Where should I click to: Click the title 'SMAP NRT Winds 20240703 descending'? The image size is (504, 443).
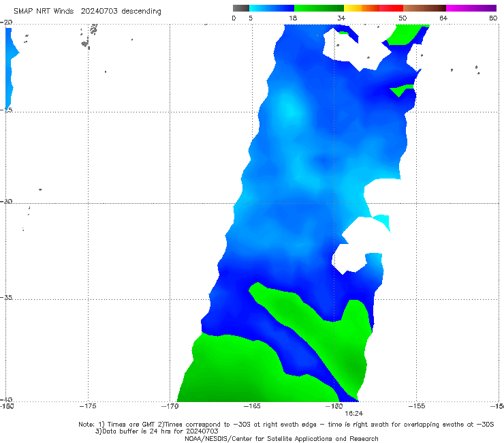(x=87, y=11)
